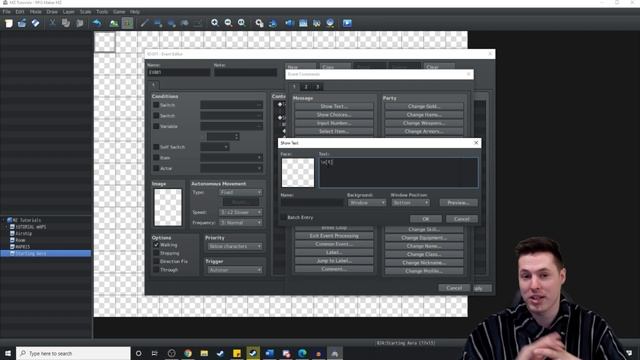
Task: Check the Through option
Action: (x=156, y=270)
